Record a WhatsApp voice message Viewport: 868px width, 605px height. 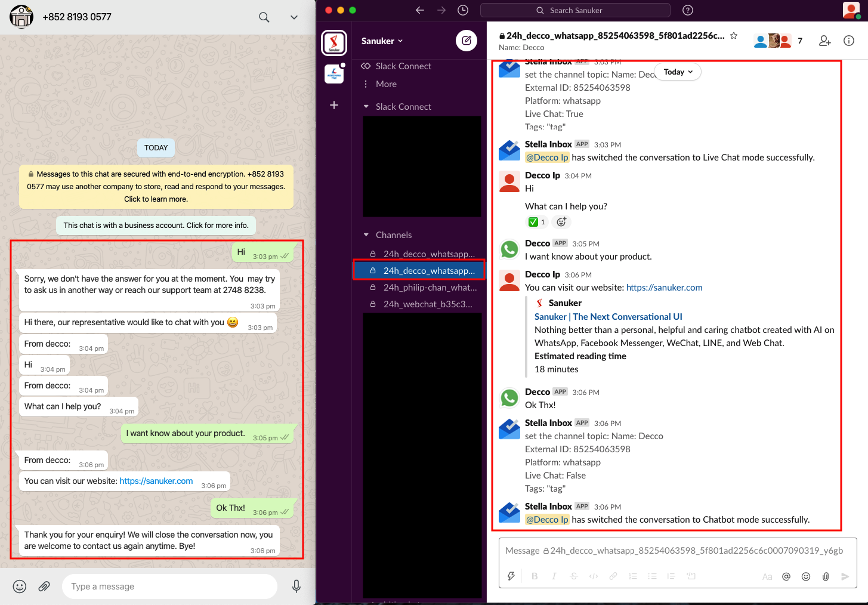[x=296, y=587]
